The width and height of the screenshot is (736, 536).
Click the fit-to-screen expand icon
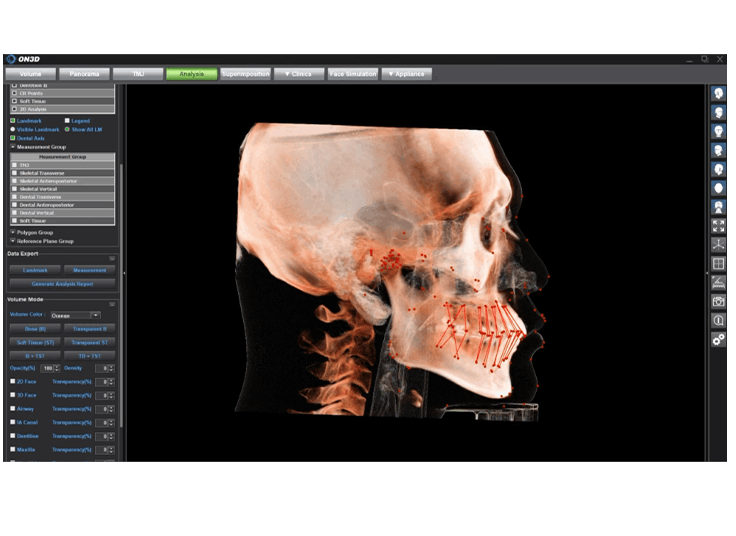tap(718, 225)
